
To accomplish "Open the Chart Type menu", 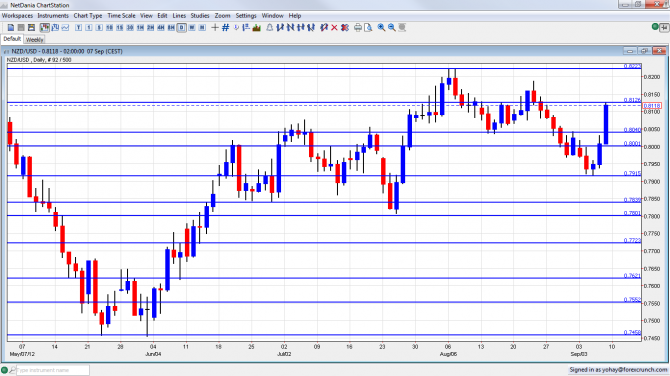I will coord(88,16).
